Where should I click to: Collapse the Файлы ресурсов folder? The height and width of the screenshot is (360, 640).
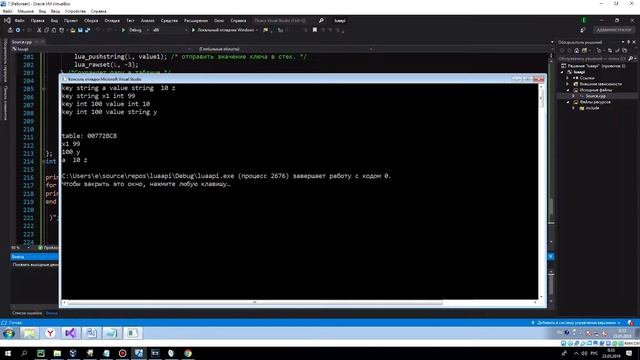coord(568,102)
